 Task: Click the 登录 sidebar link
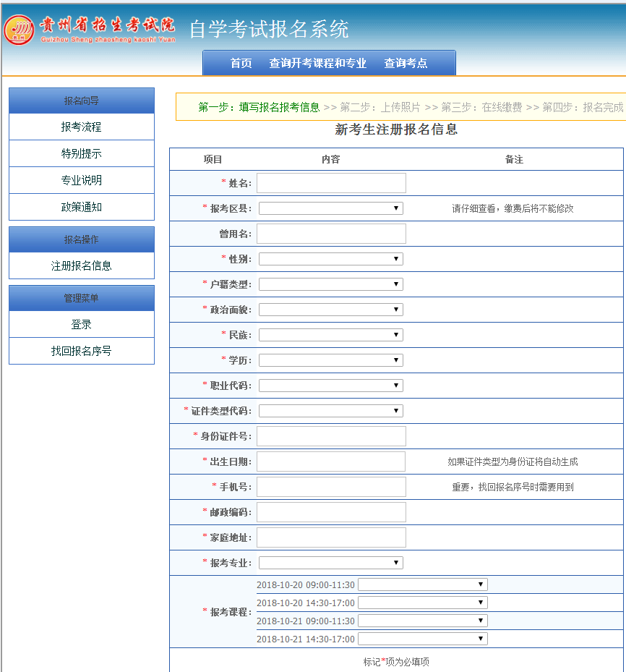[x=82, y=325]
